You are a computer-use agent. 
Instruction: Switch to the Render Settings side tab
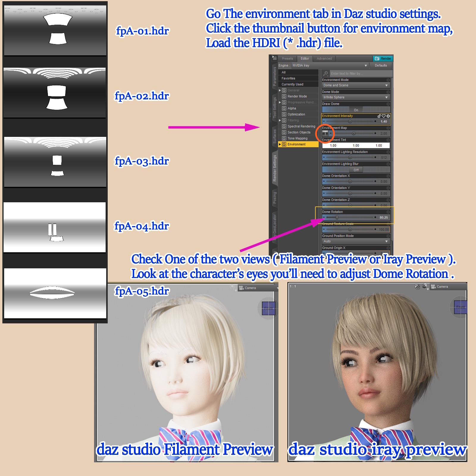pos(274,168)
